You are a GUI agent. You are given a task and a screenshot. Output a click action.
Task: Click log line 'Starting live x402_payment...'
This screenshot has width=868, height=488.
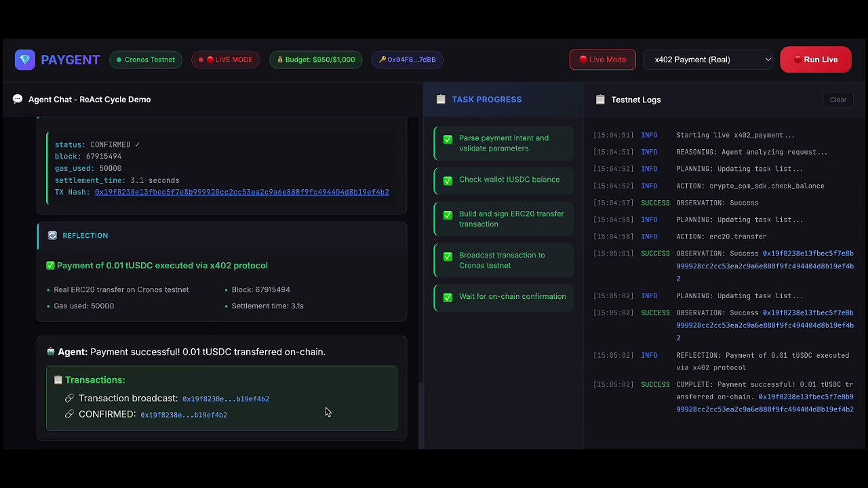[x=735, y=135]
